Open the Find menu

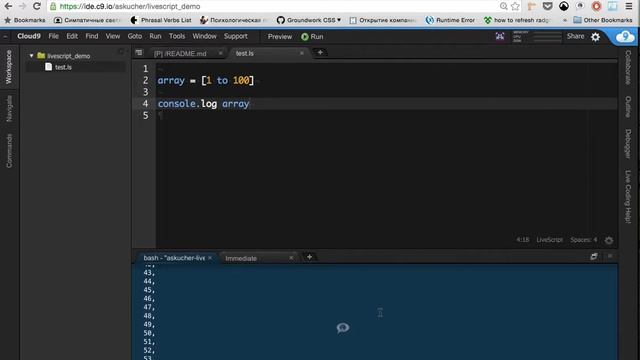point(92,36)
